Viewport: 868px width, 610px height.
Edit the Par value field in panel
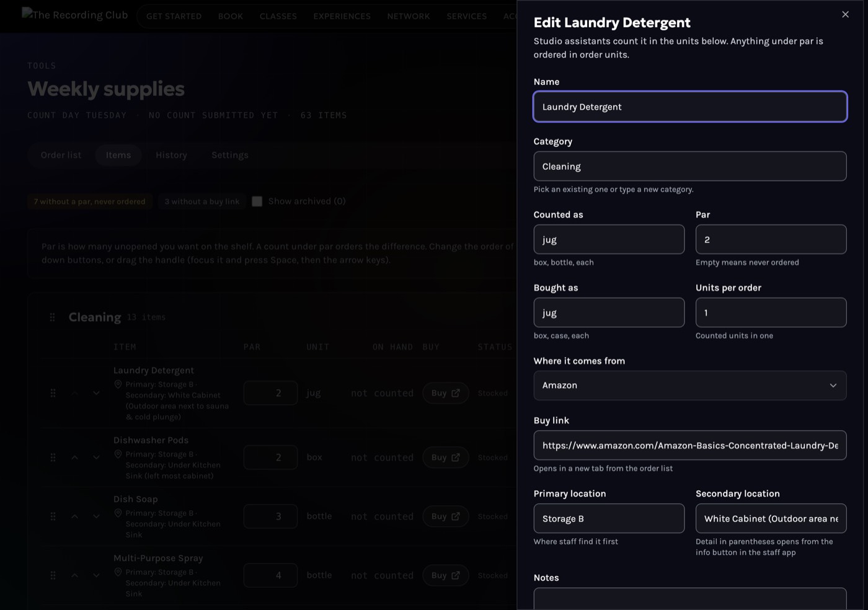coord(771,239)
